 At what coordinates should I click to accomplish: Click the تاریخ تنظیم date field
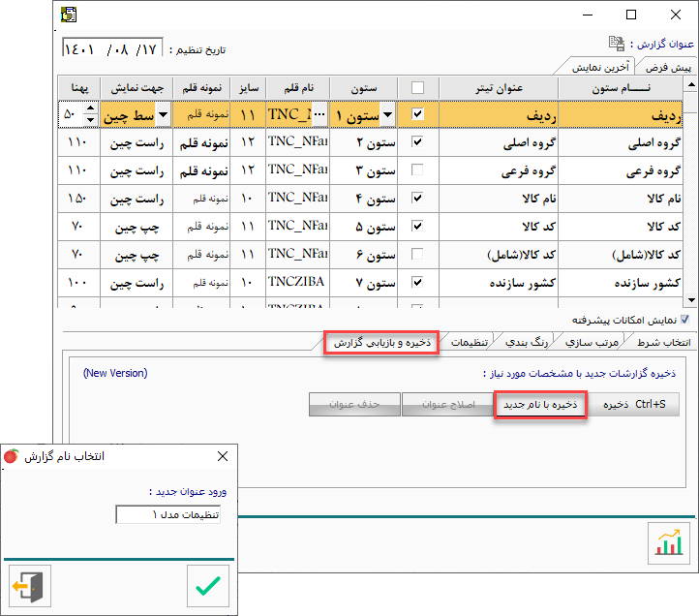click(112, 47)
